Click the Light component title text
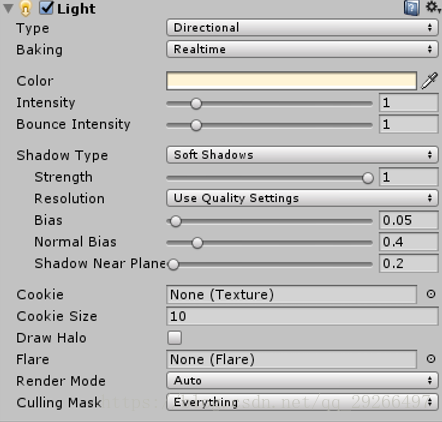442x422 pixels. (x=76, y=9)
